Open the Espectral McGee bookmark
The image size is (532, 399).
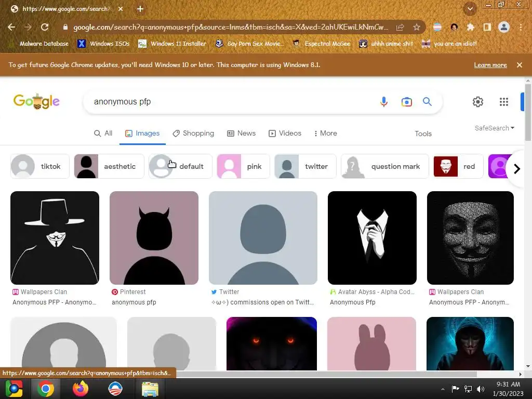[x=321, y=44]
